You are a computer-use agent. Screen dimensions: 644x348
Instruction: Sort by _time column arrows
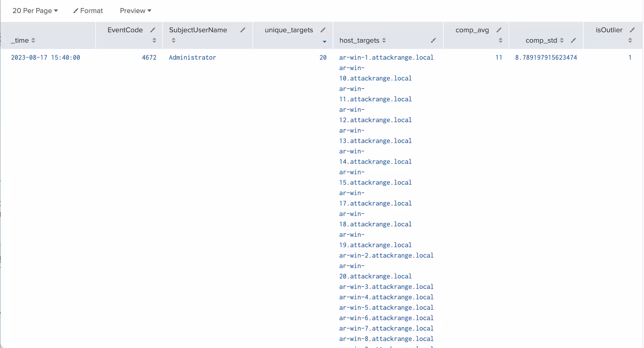pos(33,40)
